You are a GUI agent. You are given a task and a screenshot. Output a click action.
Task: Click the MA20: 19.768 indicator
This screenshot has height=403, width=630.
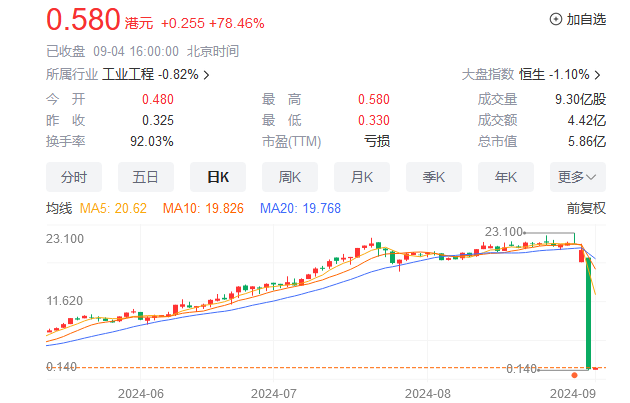pos(301,208)
